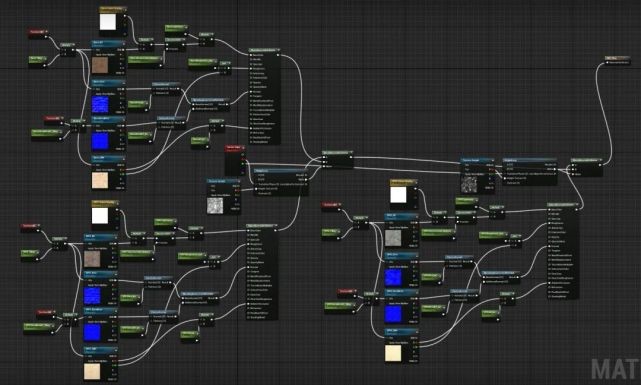Collapse the tall attributes node in the bottom-left group via its chevron
The width and height of the screenshot is (641, 385).
(275, 226)
